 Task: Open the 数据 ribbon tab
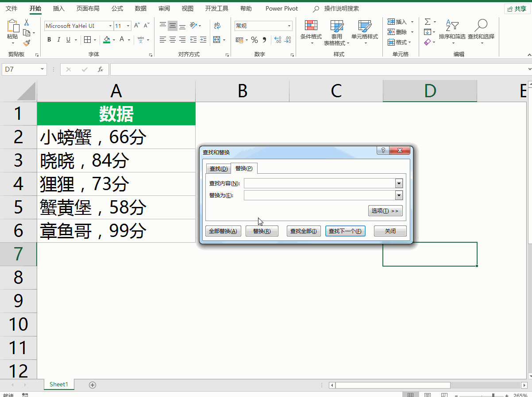(x=140, y=8)
